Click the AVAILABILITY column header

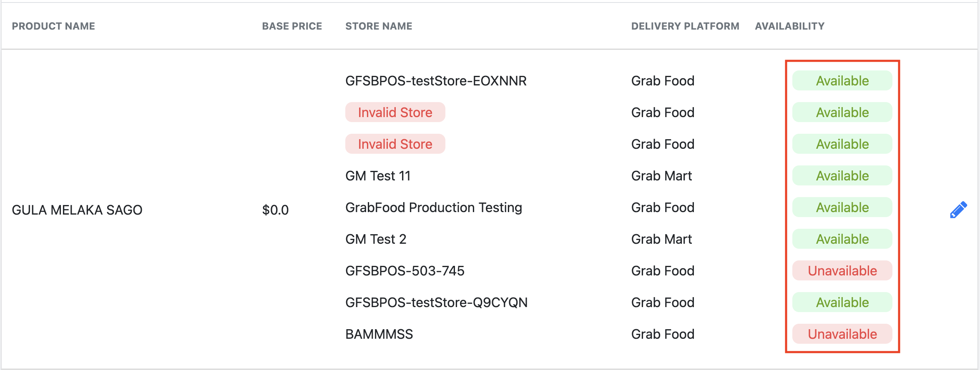tap(789, 26)
